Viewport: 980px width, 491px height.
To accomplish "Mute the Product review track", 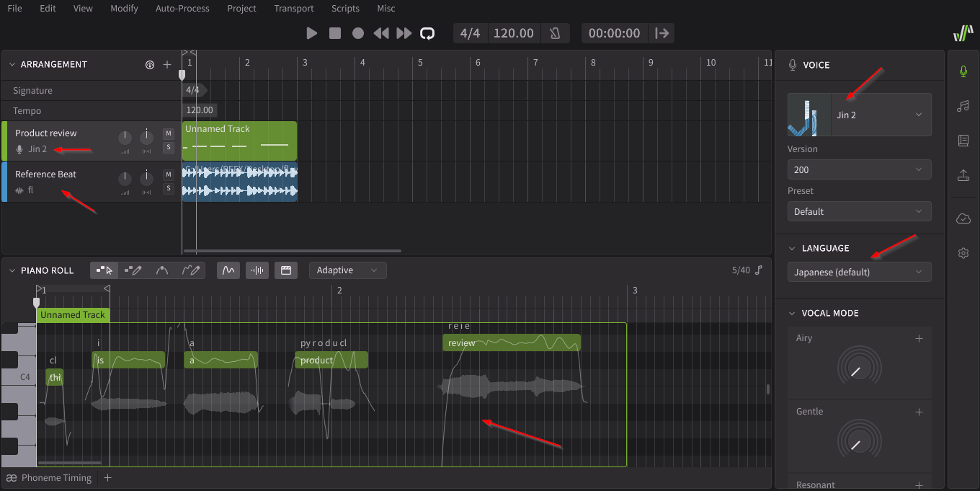I will pos(169,133).
